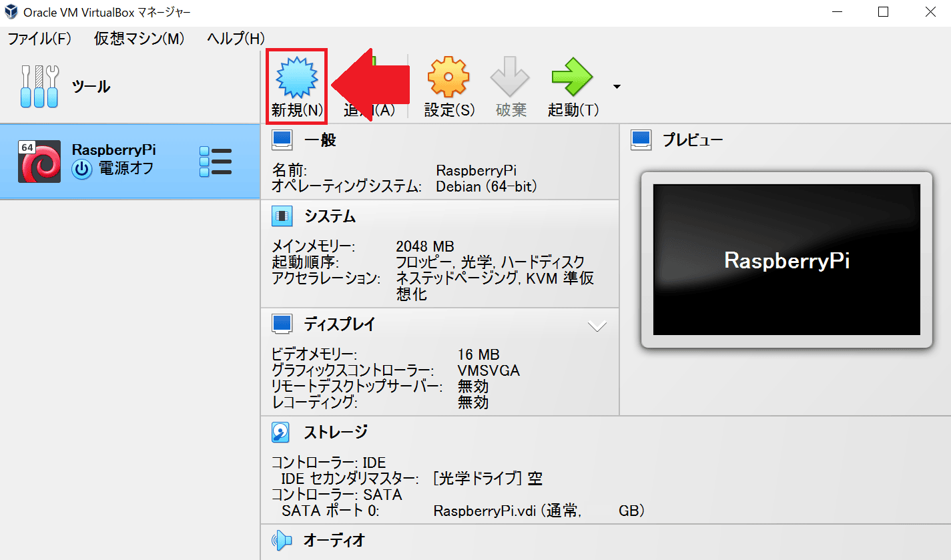Click the システム section heading
Image resolution: width=951 pixels, height=560 pixels.
click(330, 216)
